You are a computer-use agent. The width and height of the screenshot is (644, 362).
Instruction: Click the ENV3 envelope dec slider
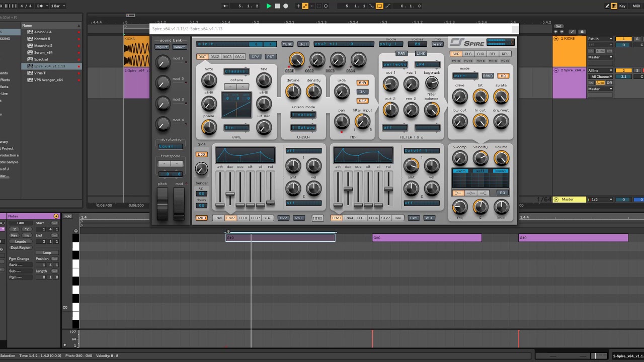(348, 189)
